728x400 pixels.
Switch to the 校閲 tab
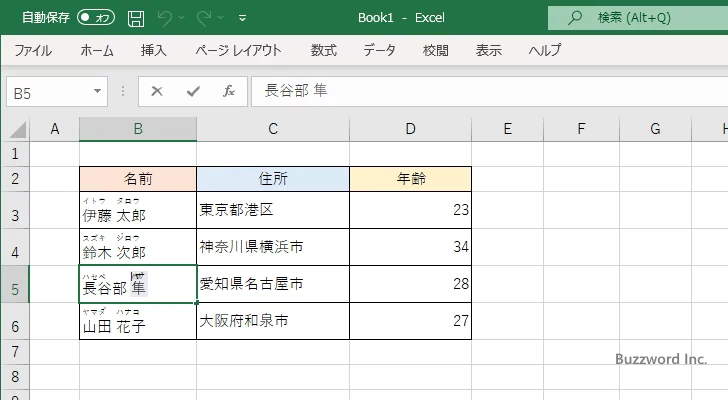(436, 50)
